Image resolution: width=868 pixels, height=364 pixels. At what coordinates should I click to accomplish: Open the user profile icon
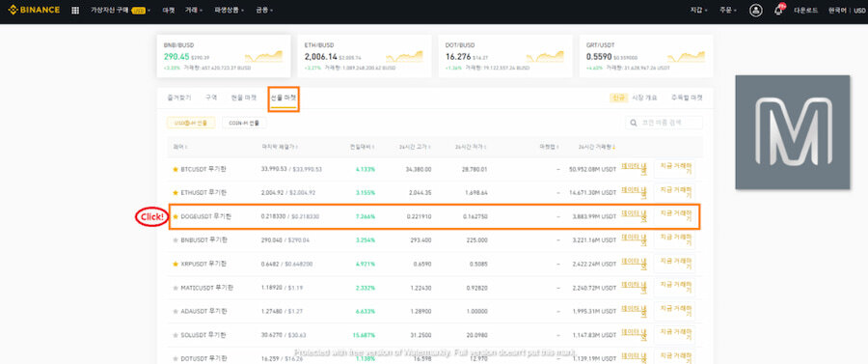tap(755, 11)
